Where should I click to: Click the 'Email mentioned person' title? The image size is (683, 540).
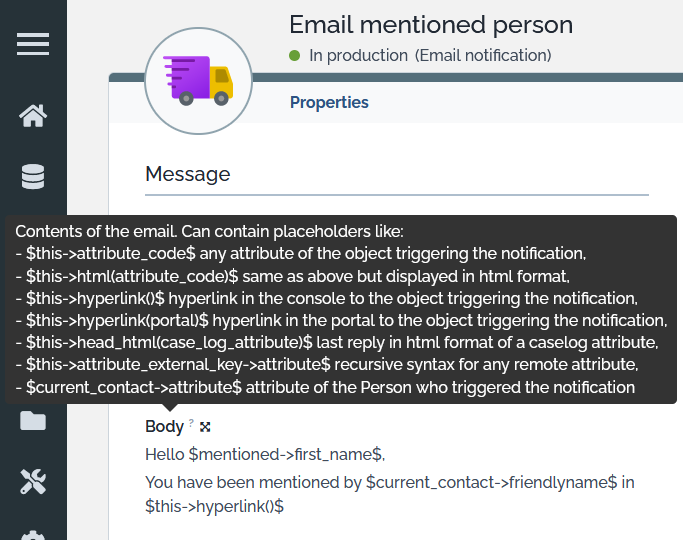(x=431, y=25)
